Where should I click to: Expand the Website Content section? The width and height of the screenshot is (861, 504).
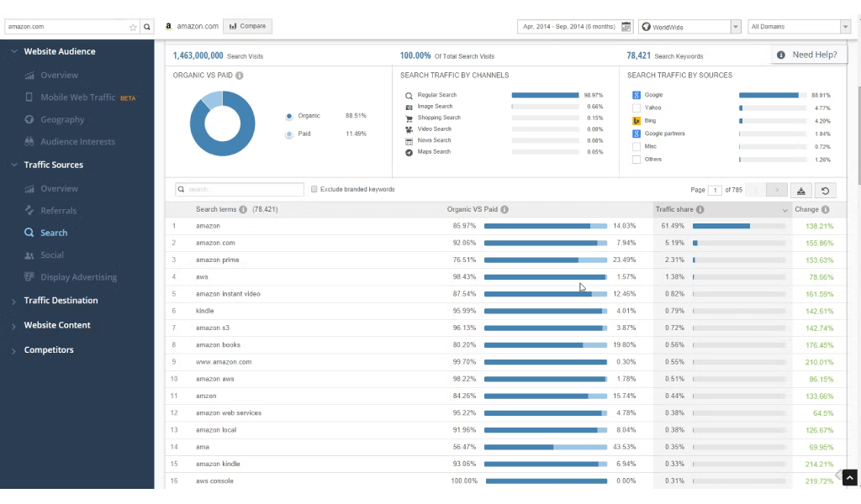(14, 326)
